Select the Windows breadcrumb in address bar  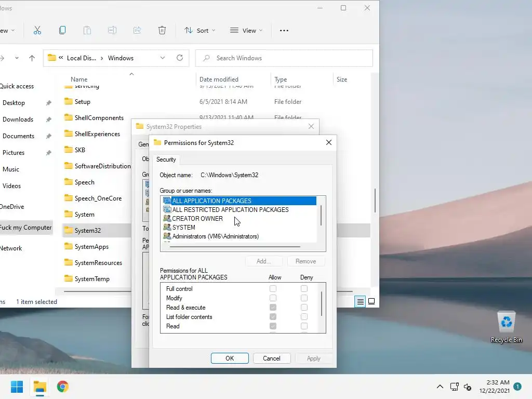121,58
